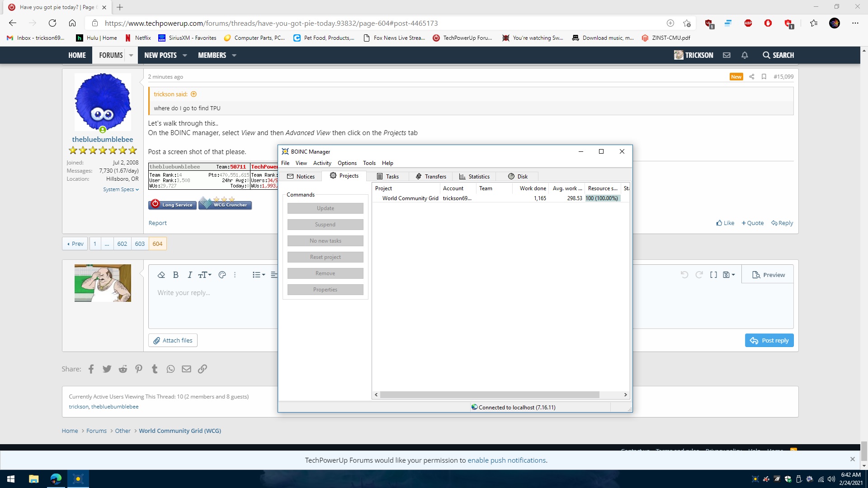Share post on Facebook icon
Screen dimensions: 868x488
click(x=91, y=369)
